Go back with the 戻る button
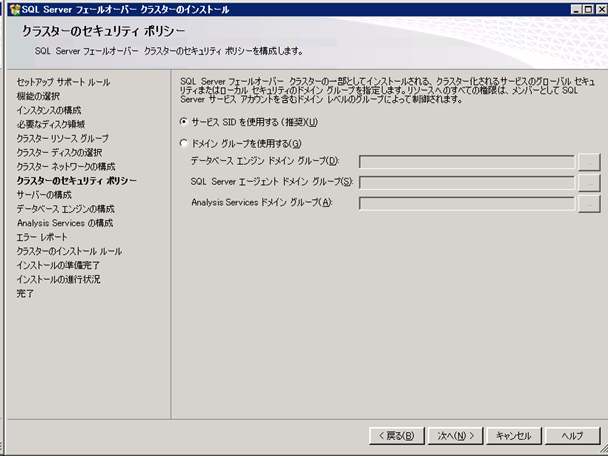Screen dimensions: 608x456 click(397, 436)
